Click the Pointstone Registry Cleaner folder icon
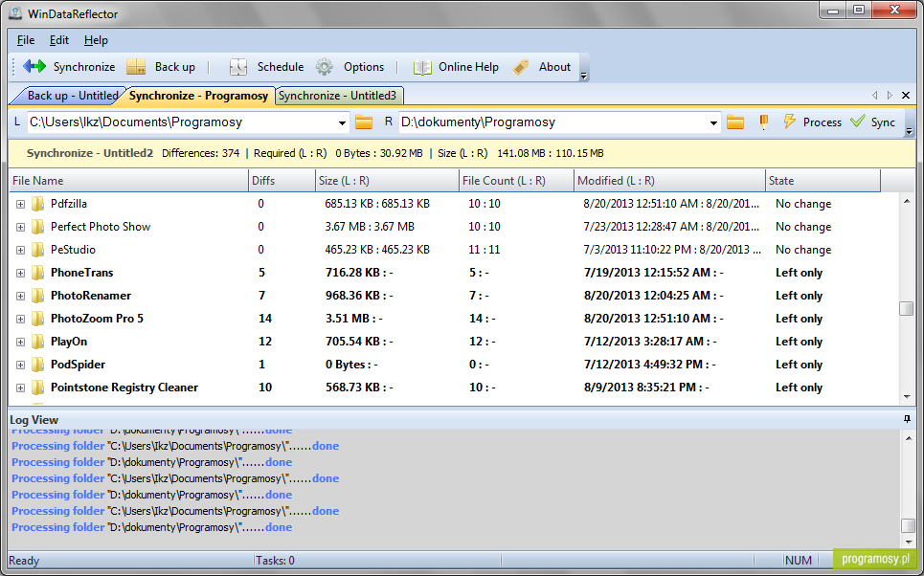The image size is (924, 576). tap(37, 388)
